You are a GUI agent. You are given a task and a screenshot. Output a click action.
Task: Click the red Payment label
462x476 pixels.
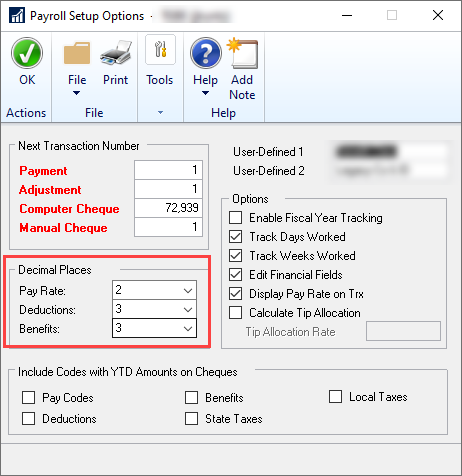pyautogui.click(x=43, y=171)
